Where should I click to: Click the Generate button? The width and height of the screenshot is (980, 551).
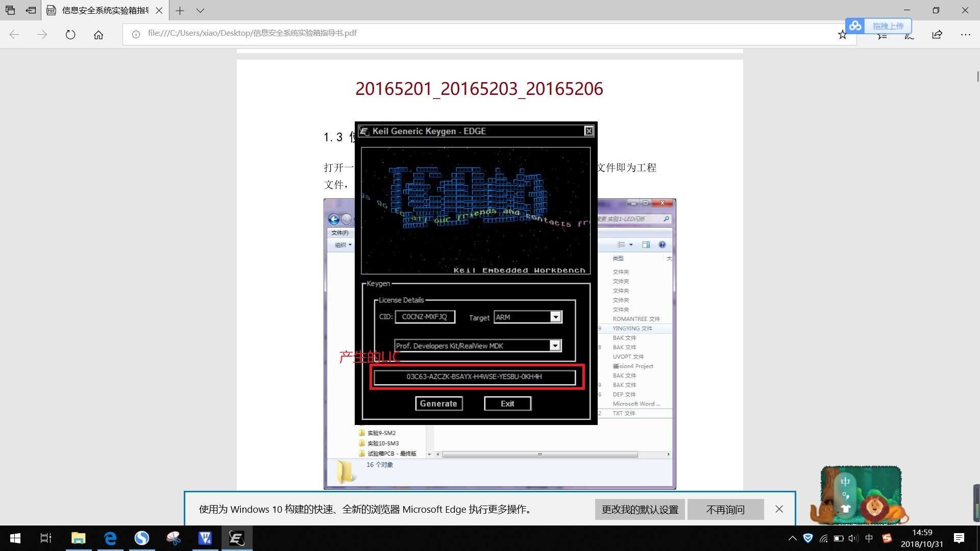[x=438, y=404]
